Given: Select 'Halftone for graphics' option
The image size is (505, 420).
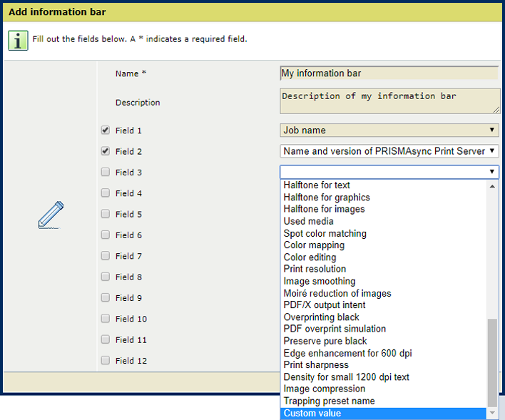Looking at the screenshot, I should click(383, 197).
